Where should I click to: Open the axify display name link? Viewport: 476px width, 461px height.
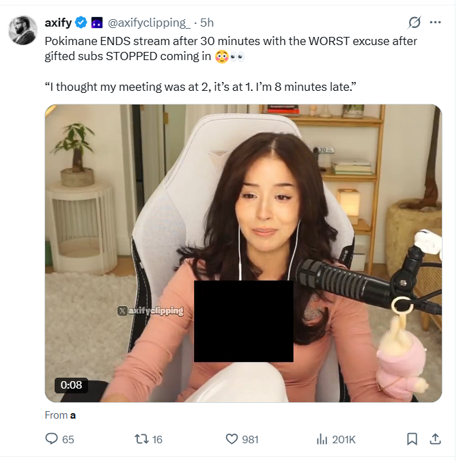[58, 23]
